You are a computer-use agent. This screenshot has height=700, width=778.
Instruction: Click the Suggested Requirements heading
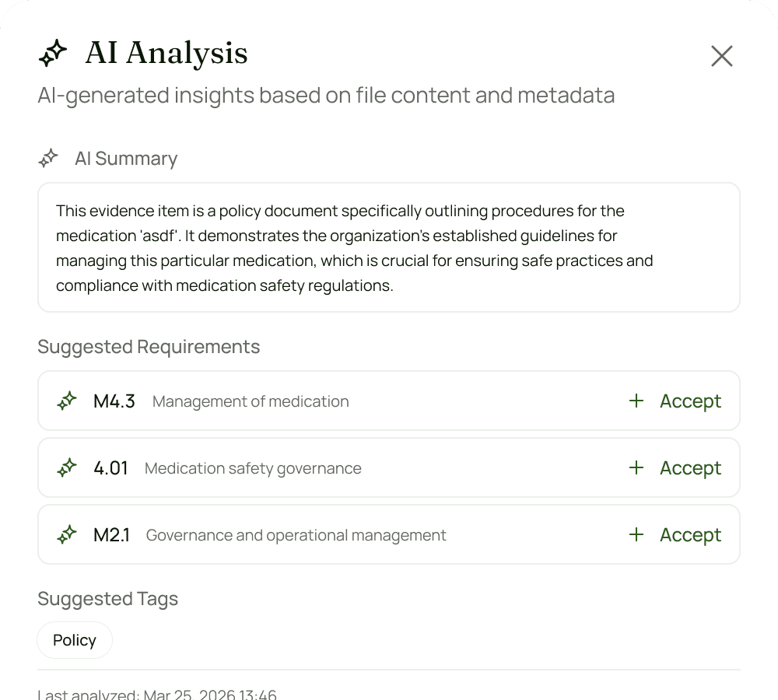pyautogui.click(x=149, y=347)
